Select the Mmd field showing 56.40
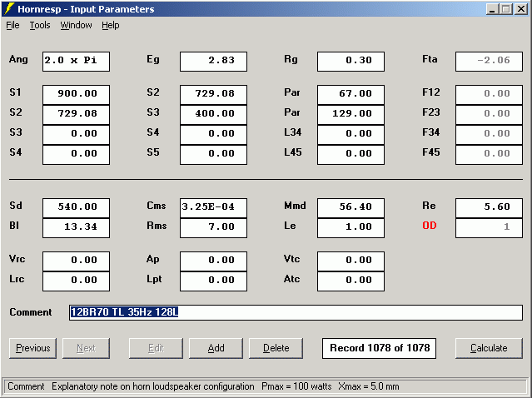The image size is (532, 398). (x=351, y=208)
